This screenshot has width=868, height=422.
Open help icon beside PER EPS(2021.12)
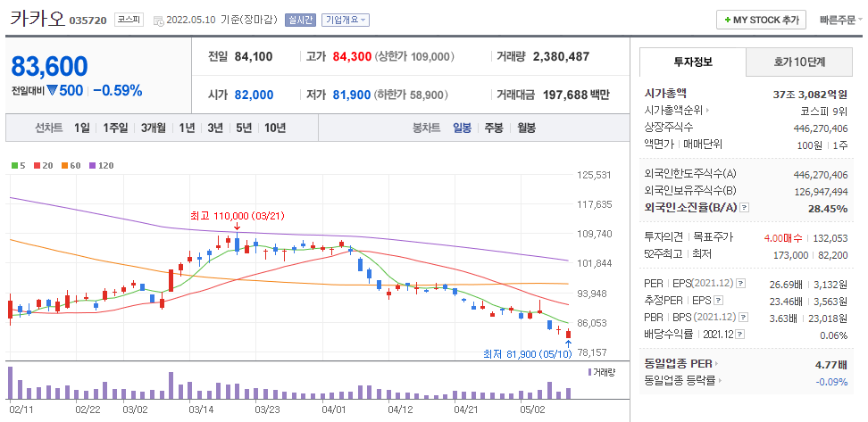click(x=741, y=284)
